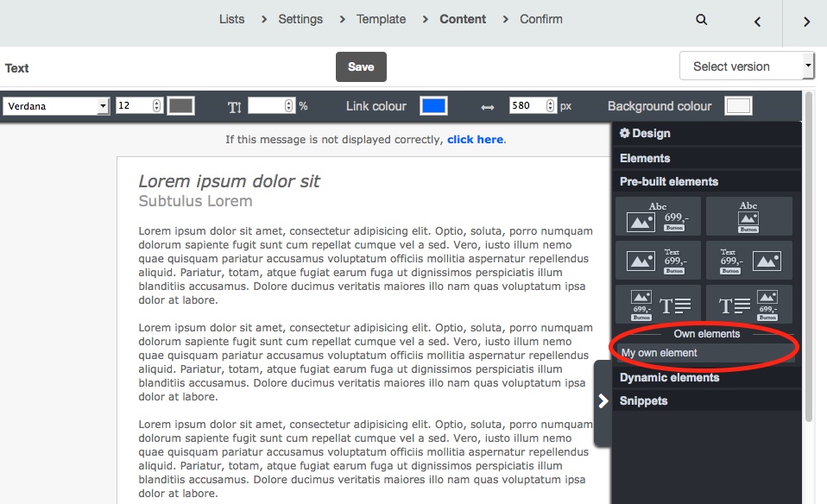This screenshot has width=827, height=504.
Task: Go to next step with right chevron
Action: tap(806, 22)
